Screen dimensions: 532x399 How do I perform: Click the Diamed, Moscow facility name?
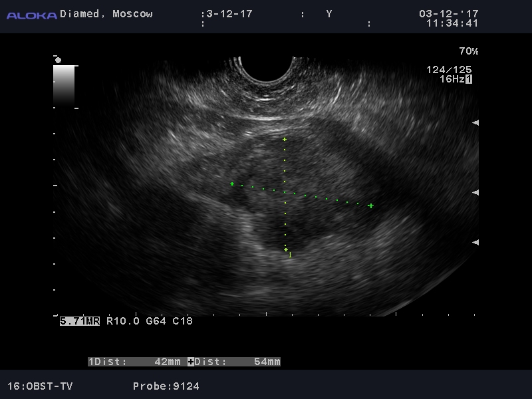pyautogui.click(x=106, y=14)
